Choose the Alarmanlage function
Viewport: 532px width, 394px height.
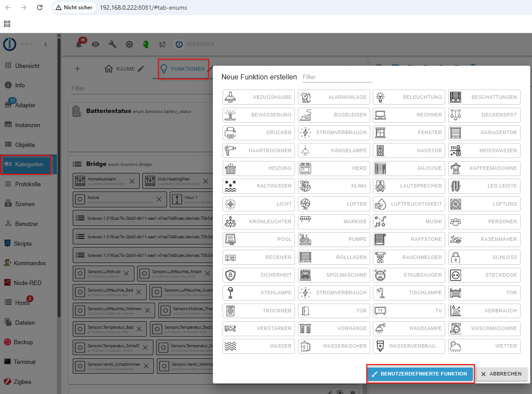click(x=334, y=97)
